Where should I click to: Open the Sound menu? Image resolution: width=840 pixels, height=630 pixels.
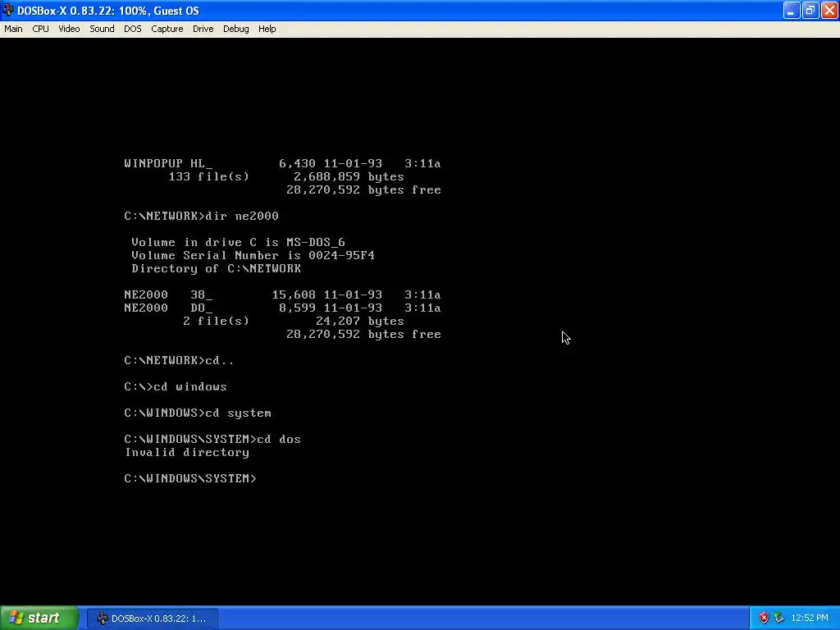coord(102,29)
